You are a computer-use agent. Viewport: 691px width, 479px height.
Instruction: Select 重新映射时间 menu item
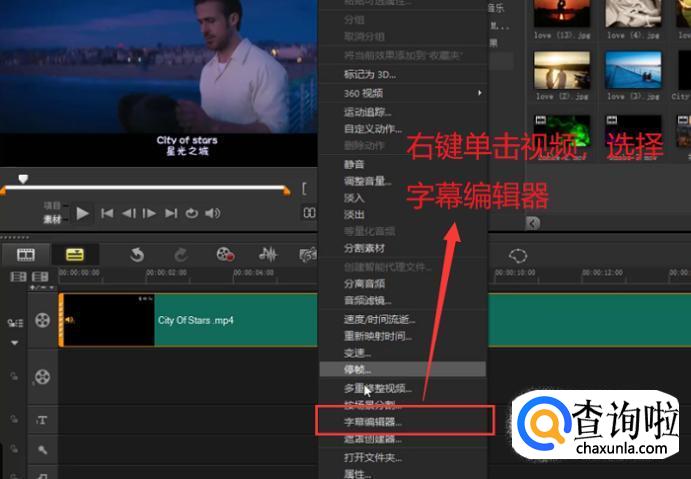click(378, 336)
